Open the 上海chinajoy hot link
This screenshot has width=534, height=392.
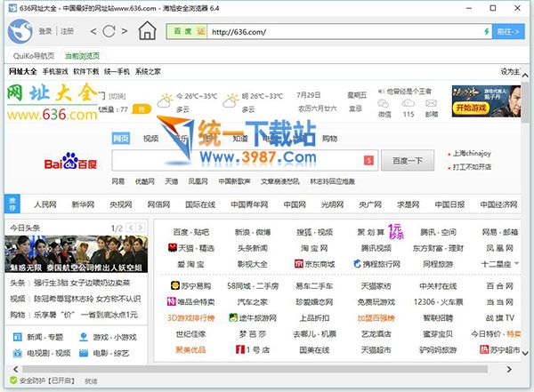point(472,154)
